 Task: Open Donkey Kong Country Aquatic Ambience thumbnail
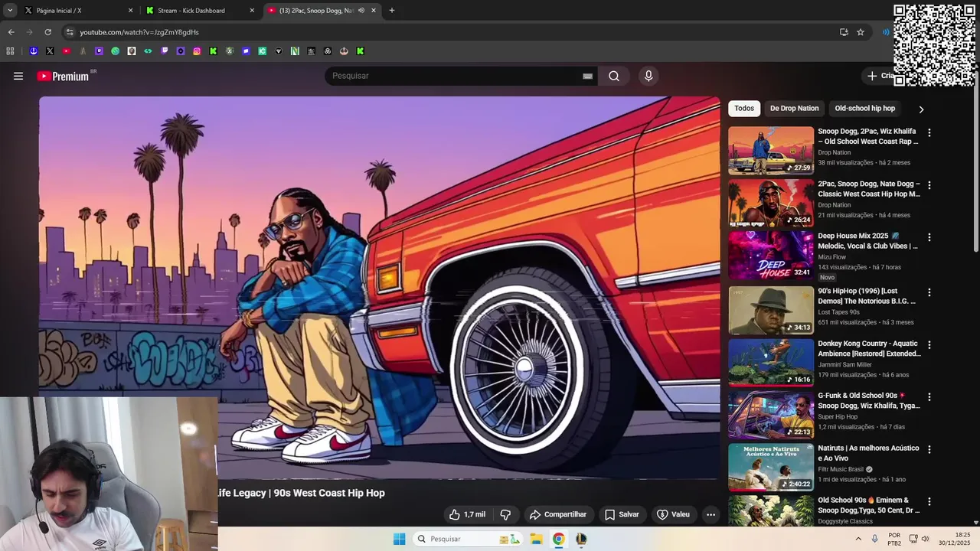click(771, 363)
